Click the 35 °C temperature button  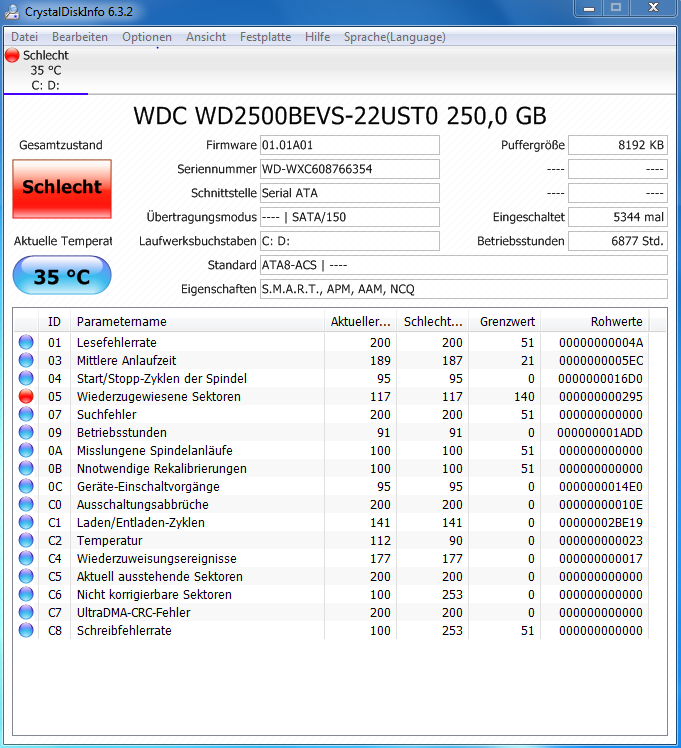point(62,275)
